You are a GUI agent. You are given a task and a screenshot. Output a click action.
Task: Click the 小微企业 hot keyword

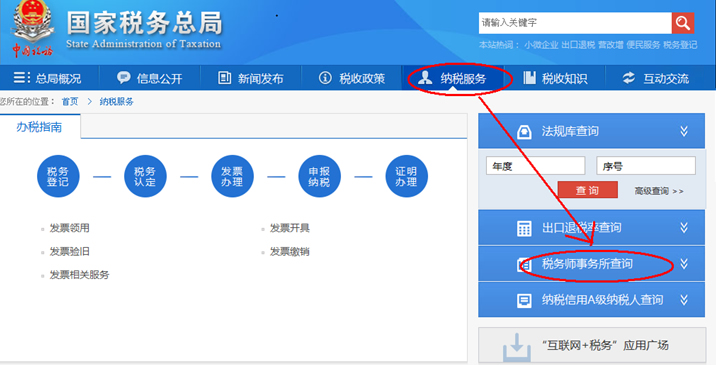[541, 45]
